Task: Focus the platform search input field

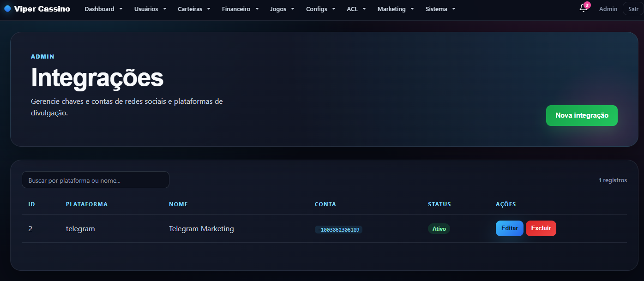Action: (x=96, y=180)
